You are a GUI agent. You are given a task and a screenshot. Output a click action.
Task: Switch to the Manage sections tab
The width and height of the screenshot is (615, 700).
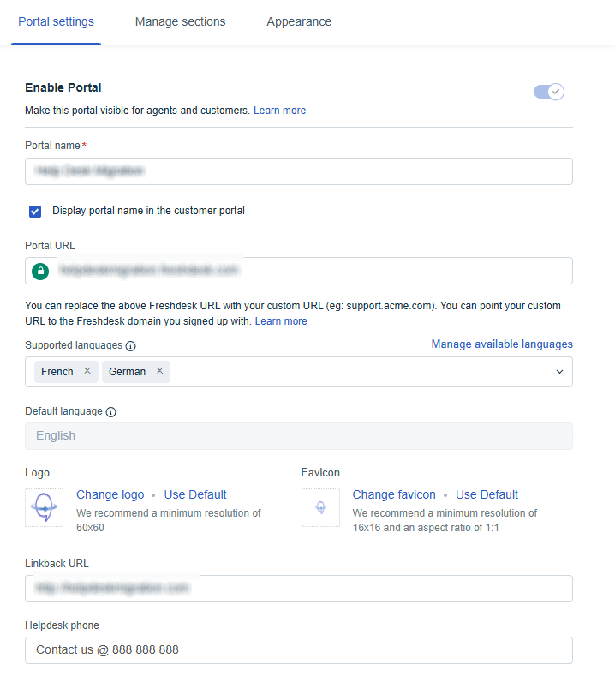180,21
